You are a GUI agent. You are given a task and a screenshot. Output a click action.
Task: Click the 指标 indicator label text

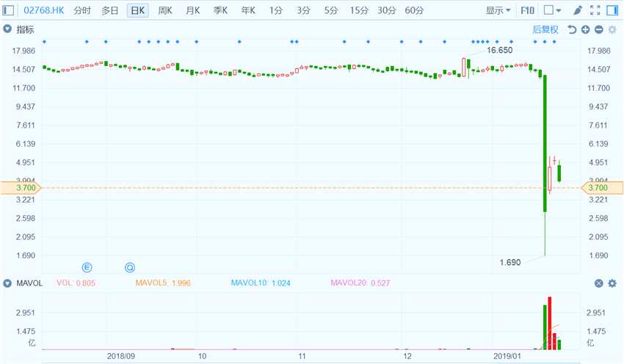pos(25,29)
